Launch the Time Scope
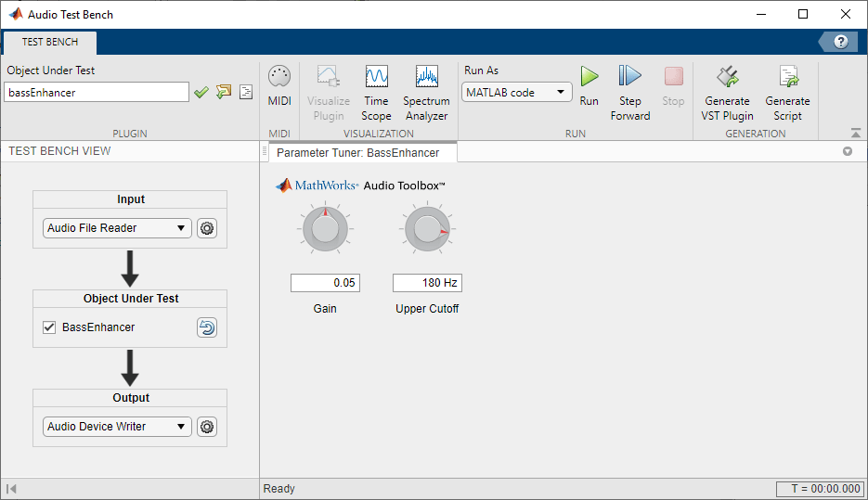The width and height of the screenshot is (868, 500). click(x=376, y=93)
